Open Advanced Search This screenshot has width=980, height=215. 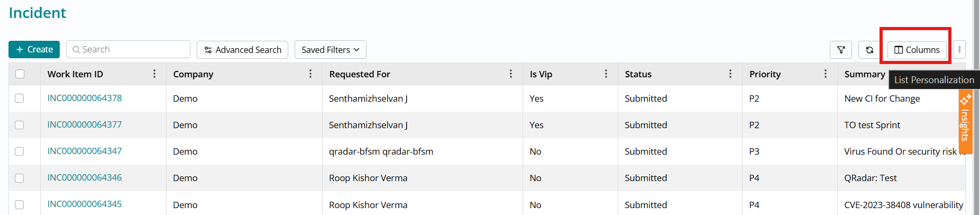click(242, 50)
